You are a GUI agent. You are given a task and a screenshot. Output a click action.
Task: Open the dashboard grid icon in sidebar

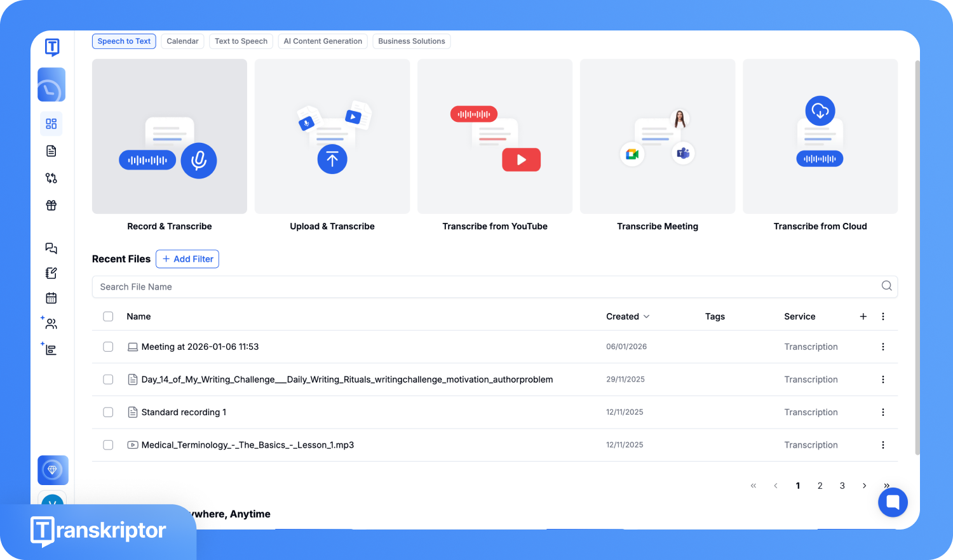pyautogui.click(x=51, y=124)
